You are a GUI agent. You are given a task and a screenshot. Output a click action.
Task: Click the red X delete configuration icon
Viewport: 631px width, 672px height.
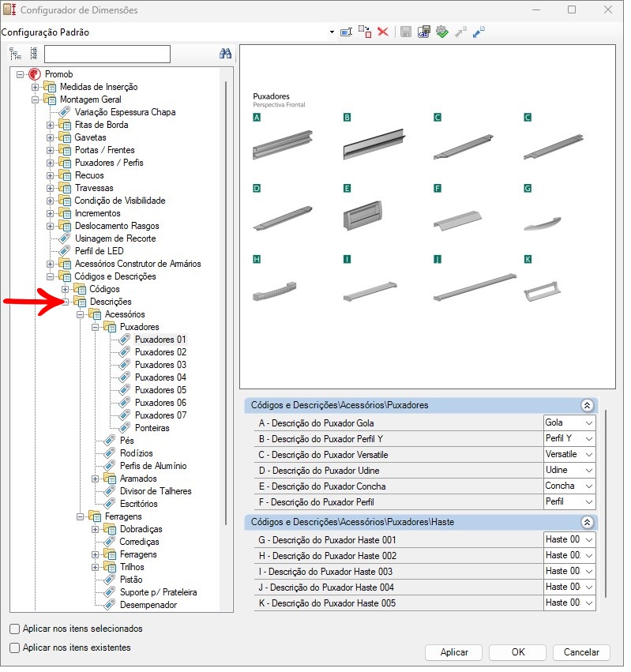pyautogui.click(x=383, y=32)
